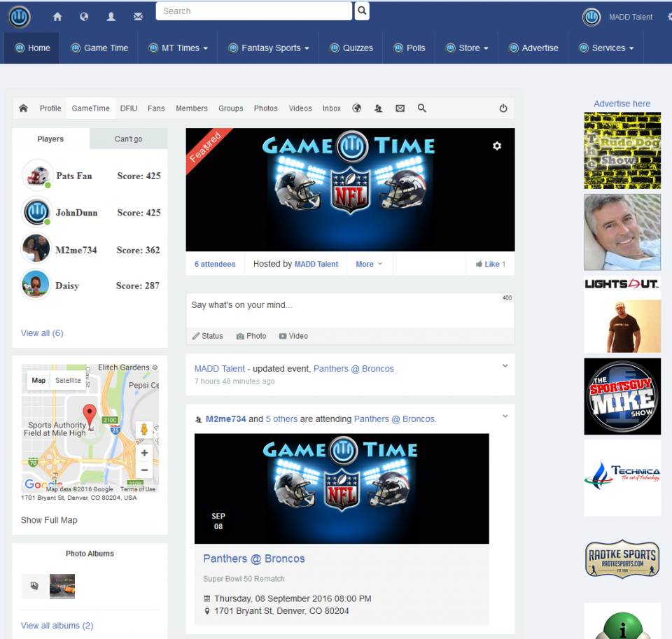Open the gear settings on the event cover
The height and width of the screenshot is (639, 672).
(x=497, y=146)
